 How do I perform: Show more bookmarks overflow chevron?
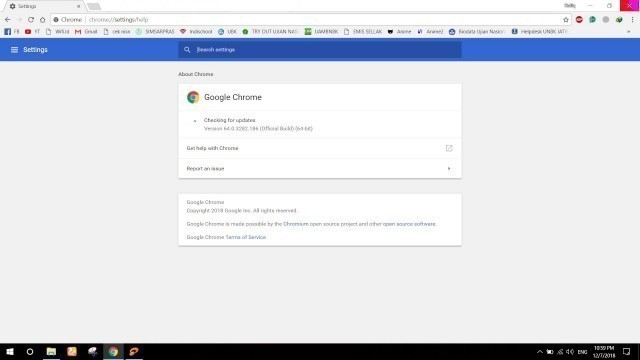pyautogui.click(x=629, y=31)
